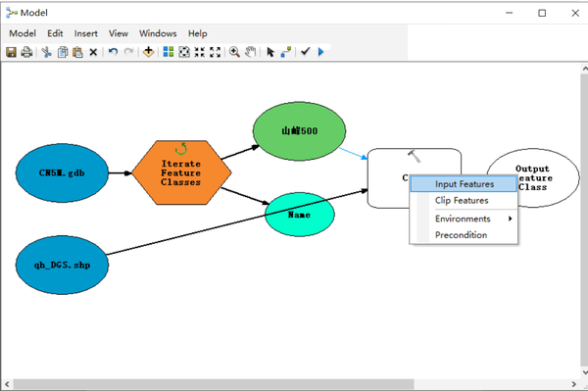Select the Iterate Feature Classes hexagon
The image size is (588, 391).
(x=181, y=172)
